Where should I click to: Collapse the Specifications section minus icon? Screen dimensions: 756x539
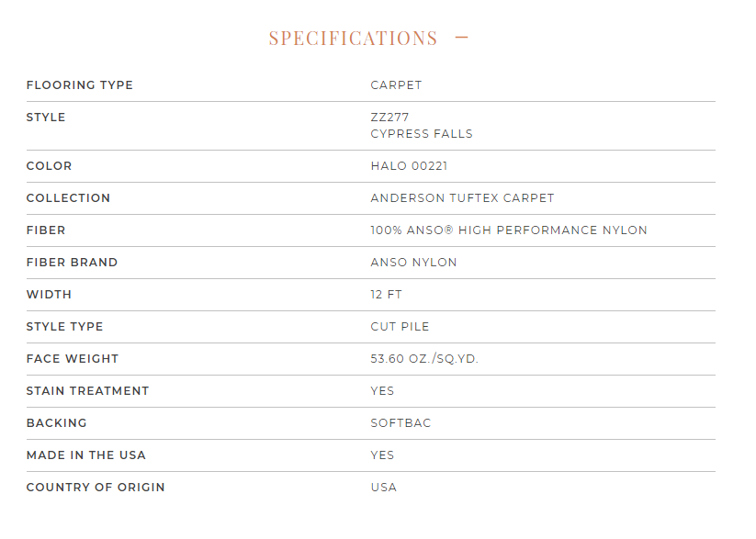[461, 37]
